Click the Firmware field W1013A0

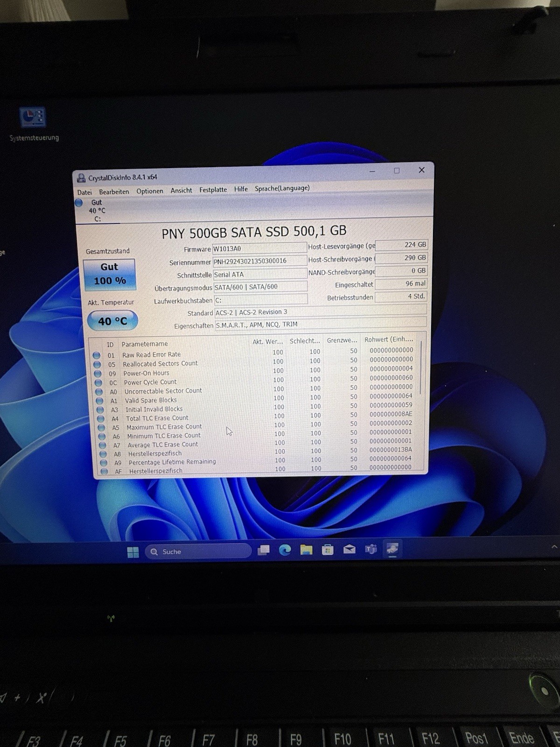(259, 248)
